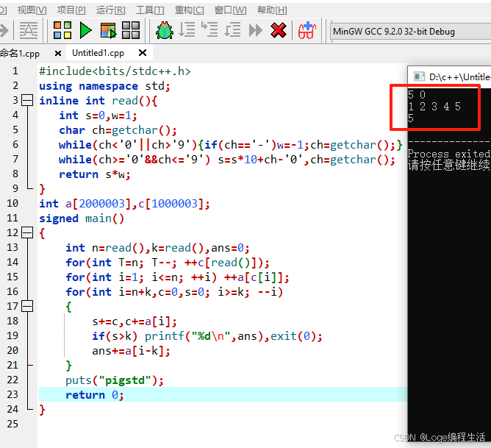The image size is (491, 448).
Task: Collapse the read() function fold at line 3
Action: point(27,101)
